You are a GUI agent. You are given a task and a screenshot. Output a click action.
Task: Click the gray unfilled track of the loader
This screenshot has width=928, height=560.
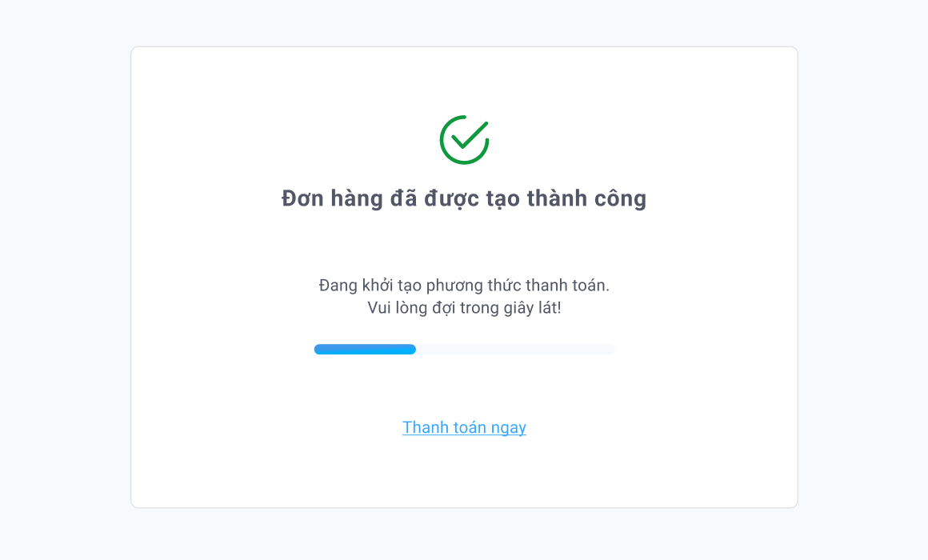(520, 349)
